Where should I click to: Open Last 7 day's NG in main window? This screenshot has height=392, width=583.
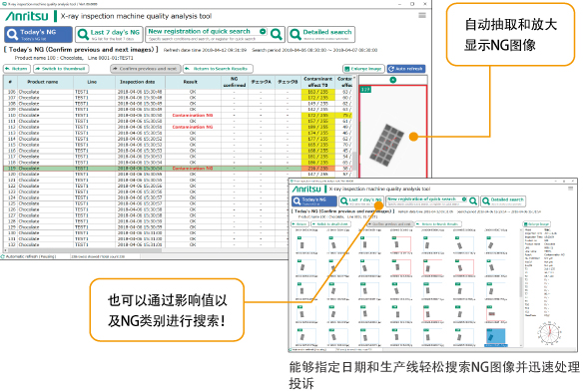(110, 35)
